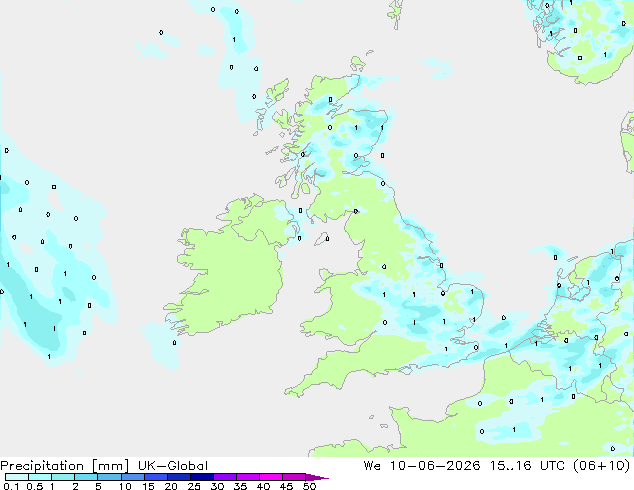
Task: Click the legend label '10'
Action: [x=125, y=486]
